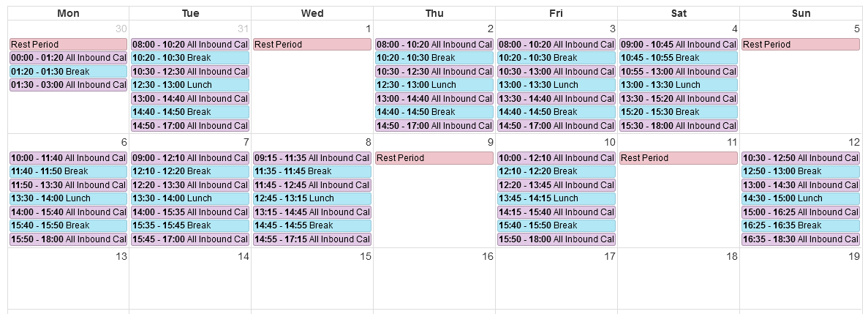Open Monday 30 Rest Period event
Image resolution: width=868 pixels, height=314 pixels.
coord(68,45)
